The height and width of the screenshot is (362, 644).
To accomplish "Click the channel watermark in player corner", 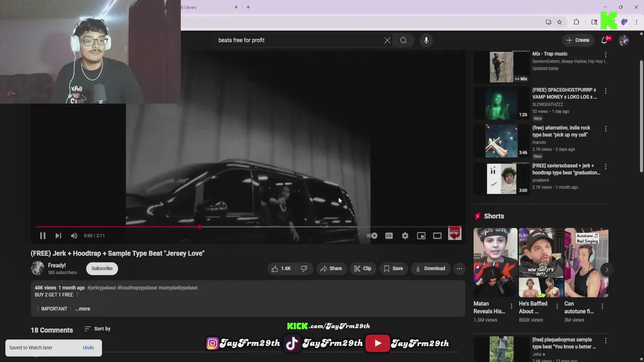I will [455, 233].
